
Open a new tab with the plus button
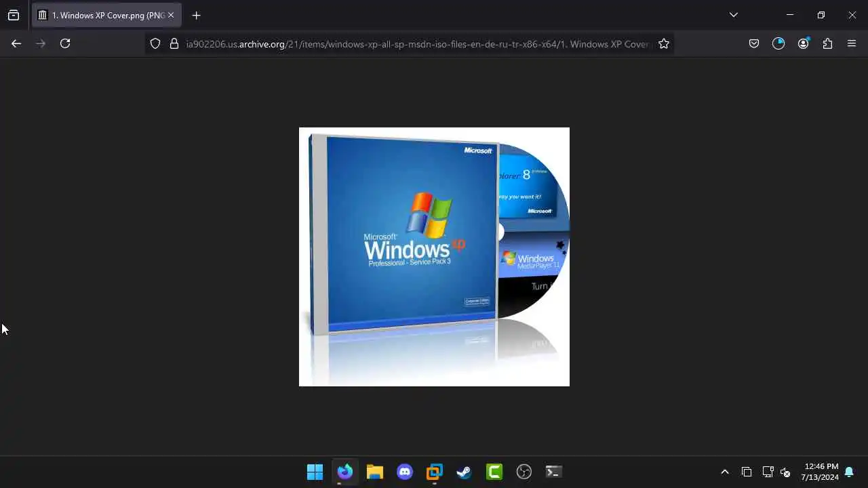tap(196, 15)
